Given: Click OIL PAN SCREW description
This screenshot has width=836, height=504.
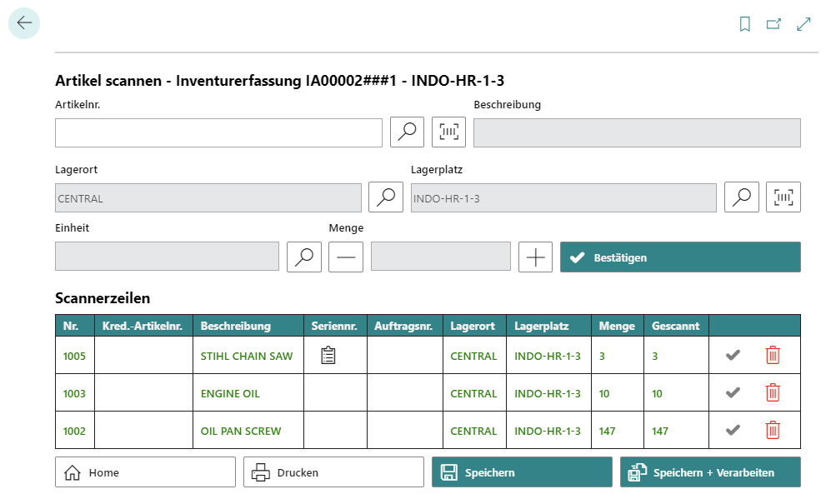Looking at the screenshot, I should [240, 431].
